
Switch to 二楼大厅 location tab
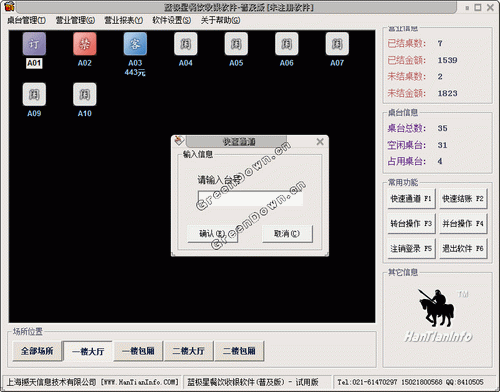(x=189, y=351)
